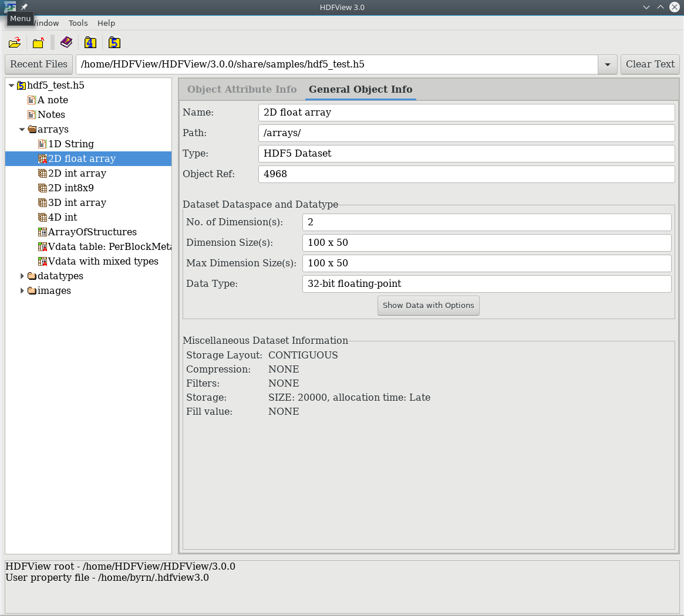Click the Name field
Viewport: 684px width, 616px height.
467,113
